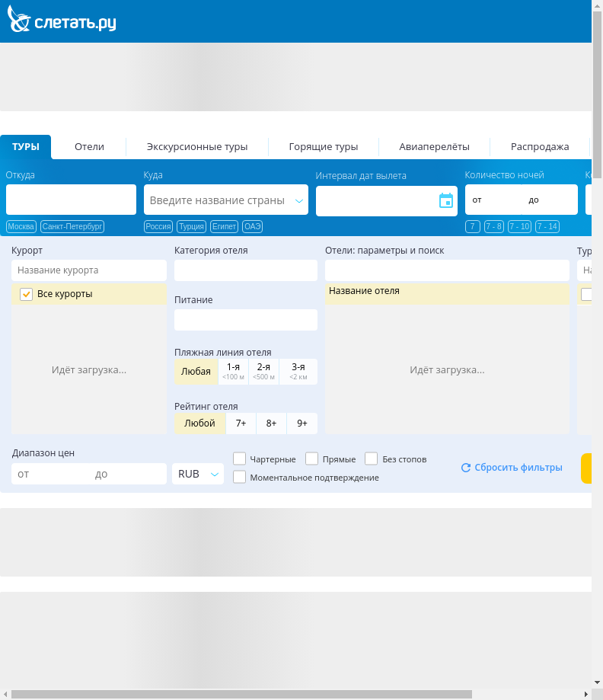
Task: Click the price range до field
Action: pos(128,474)
